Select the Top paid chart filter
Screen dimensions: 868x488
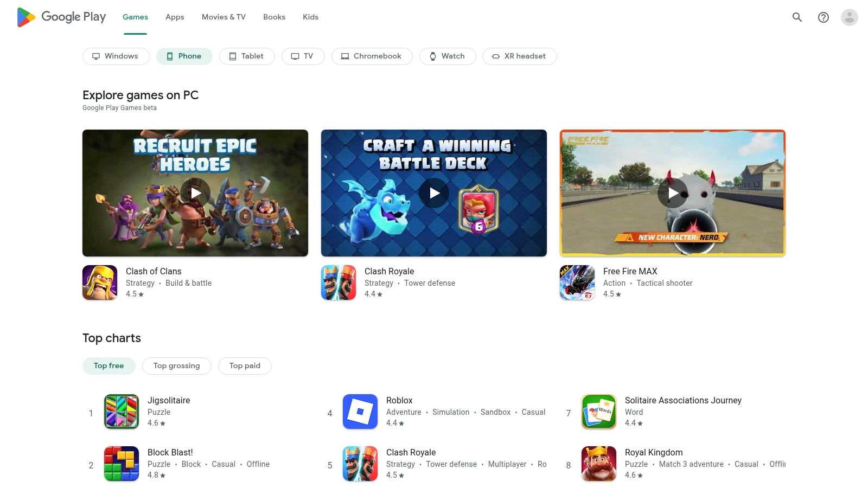coord(245,365)
